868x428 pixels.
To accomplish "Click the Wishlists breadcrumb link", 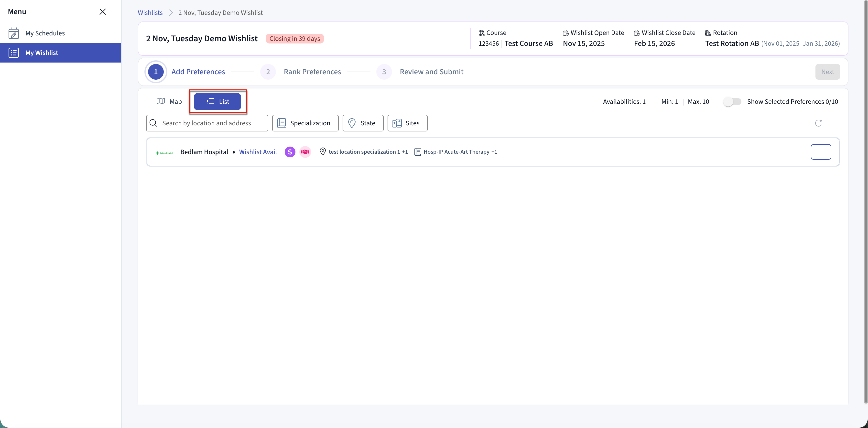I will tap(150, 13).
